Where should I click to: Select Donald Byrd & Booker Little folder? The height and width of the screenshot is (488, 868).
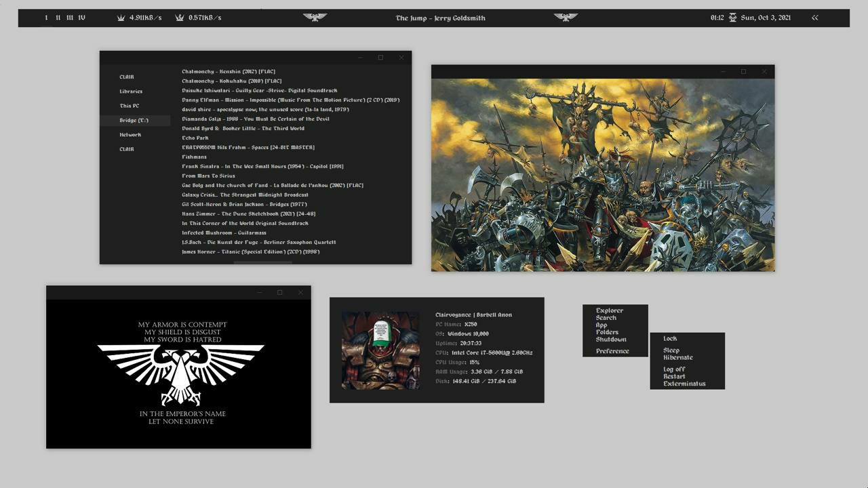click(243, 128)
